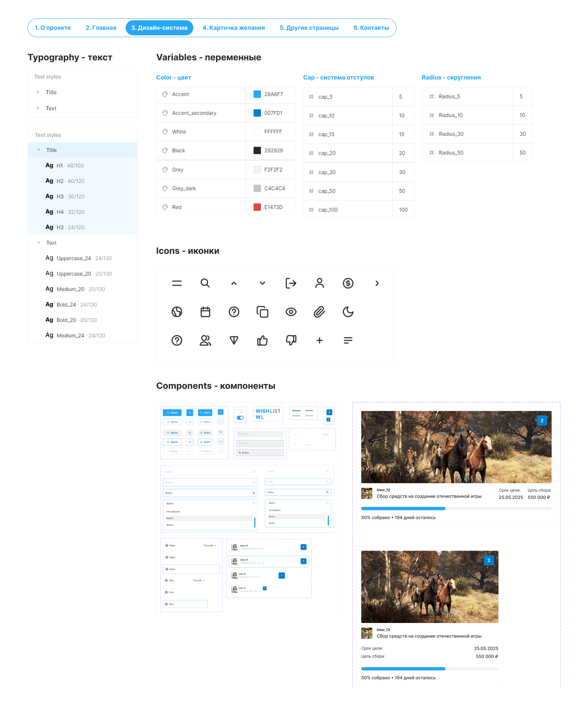Click the logout arrow icon
This screenshot has width=588, height=709.
pyautogui.click(x=291, y=283)
